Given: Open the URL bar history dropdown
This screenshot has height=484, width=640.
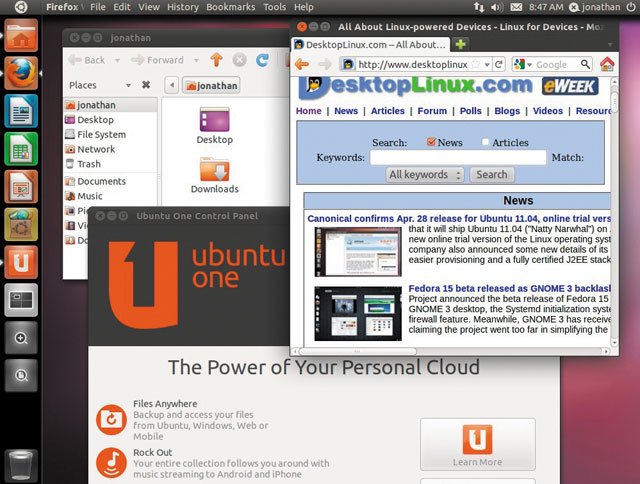Looking at the screenshot, I should (487, 64).
